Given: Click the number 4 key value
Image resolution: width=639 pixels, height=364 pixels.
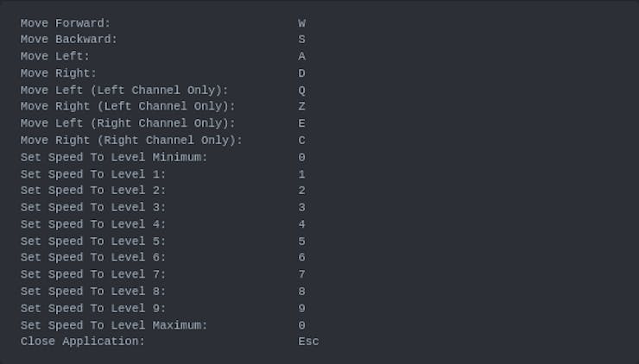Looking at the screenshot, I should pyautogui.click(x=302, y=224).
